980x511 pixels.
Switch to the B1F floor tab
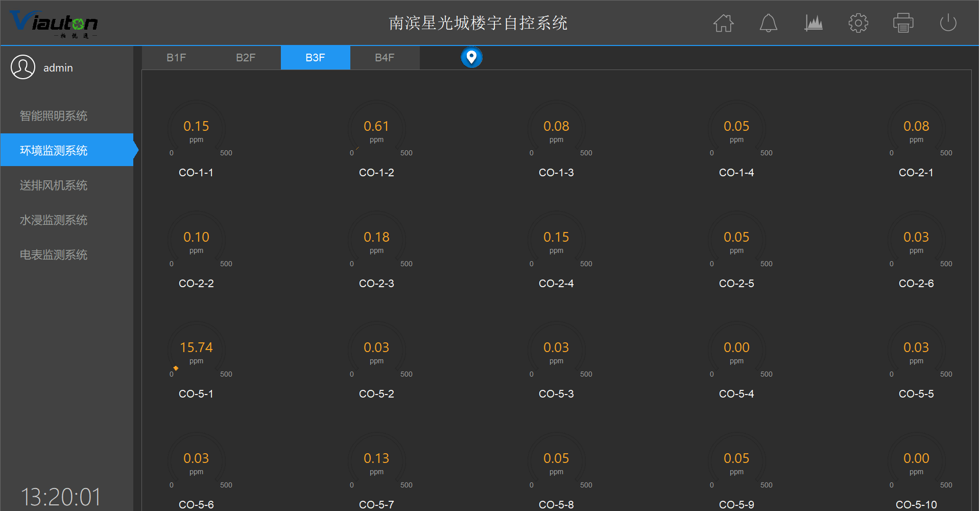[176, 58]
